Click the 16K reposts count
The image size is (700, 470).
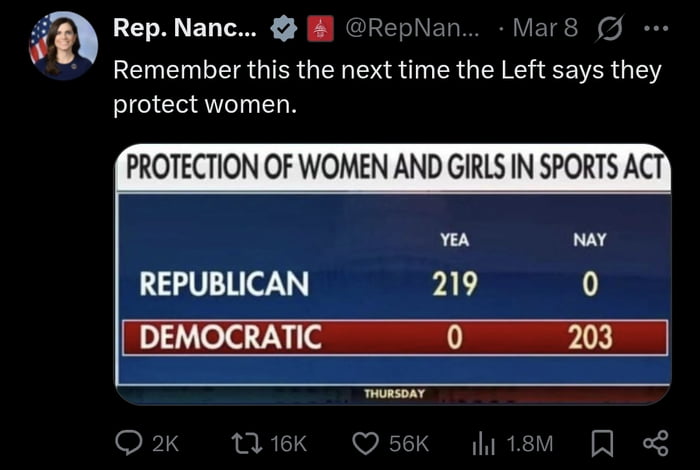pyautogui.click(x=290, y=443)
